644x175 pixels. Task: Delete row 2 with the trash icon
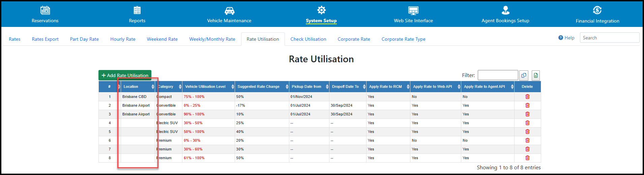tap(527, 105)
